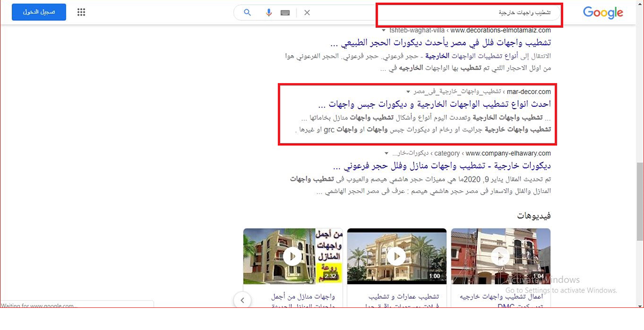Viewport: 644px width, 330px height.
Task: Open video title تشطيب عمارات و تشطيب
Action: point(405,296)
